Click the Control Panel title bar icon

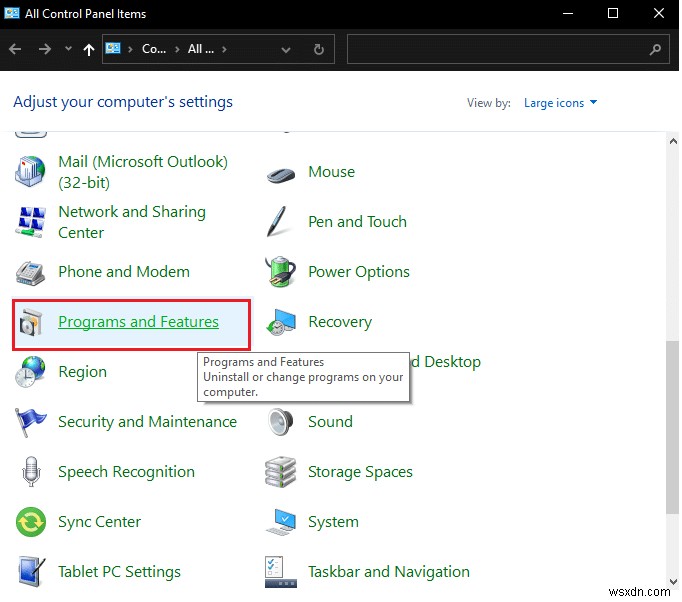coord(12,13)
